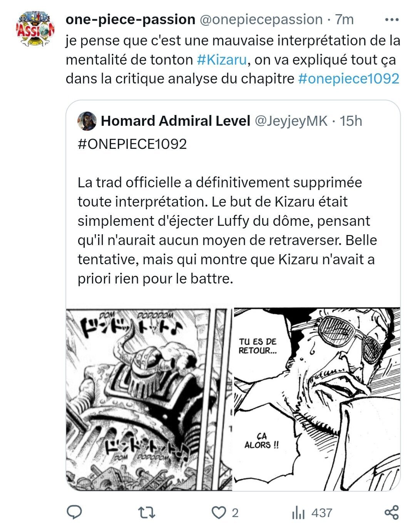Open the 15h quoted tweet timestamp
Viewport: 415px width, 532px height.
(351, 121)
